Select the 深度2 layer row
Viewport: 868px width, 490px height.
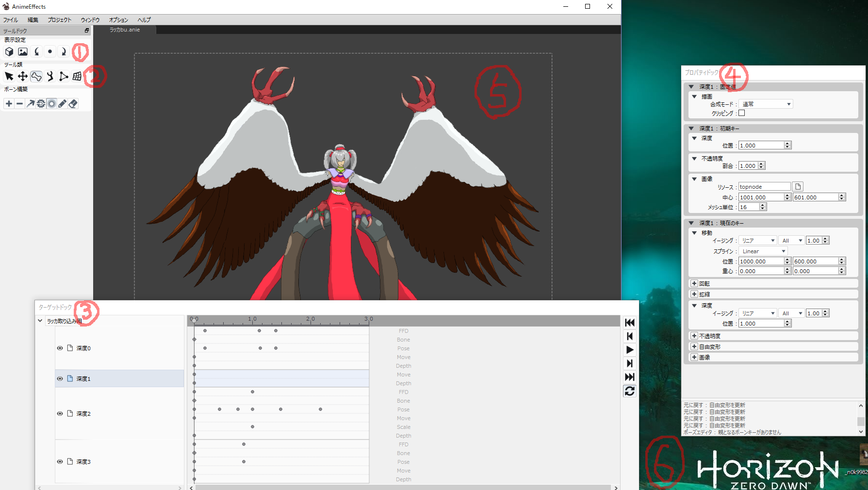click(x=119, y=414)
